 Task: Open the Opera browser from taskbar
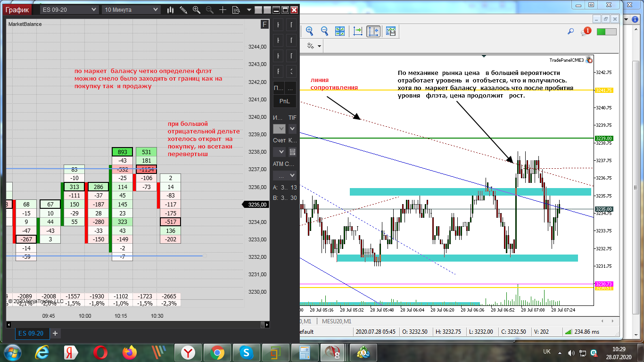tap(99, 352)
